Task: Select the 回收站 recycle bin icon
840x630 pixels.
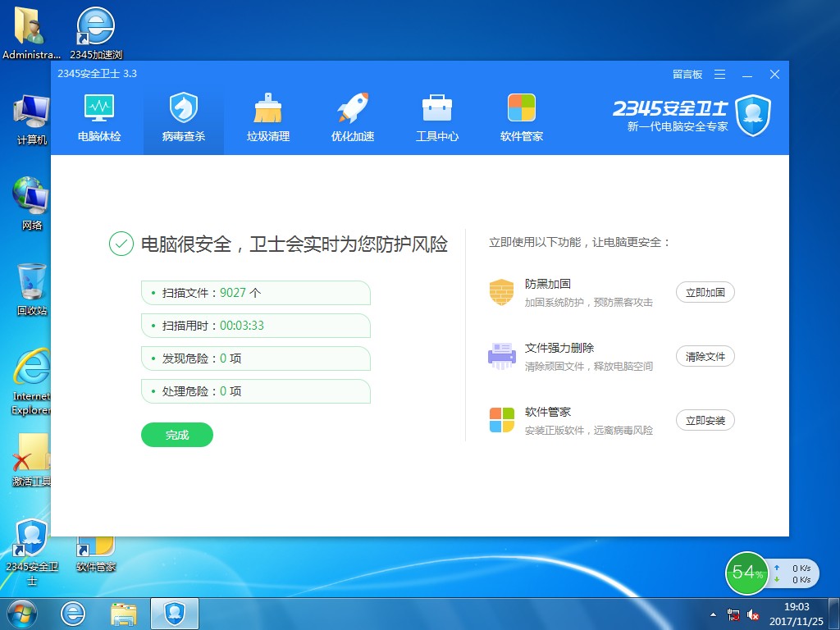Action: (32, 290)
